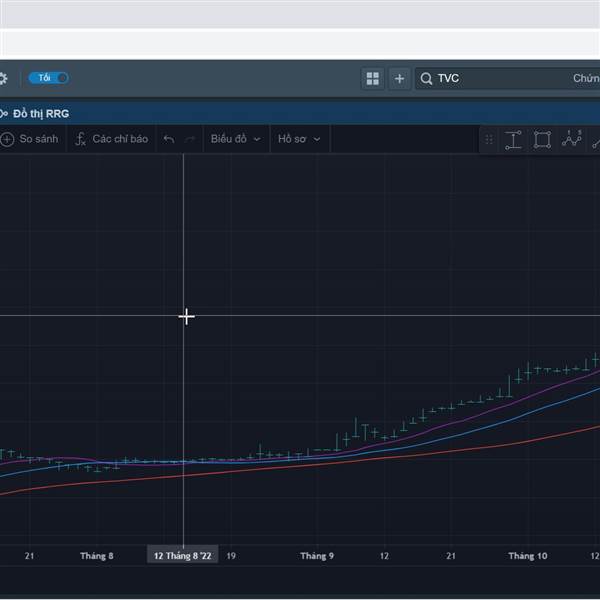Open Các chỉ báo indicators
Screen dimensions: 600x600
pos(111,139)
